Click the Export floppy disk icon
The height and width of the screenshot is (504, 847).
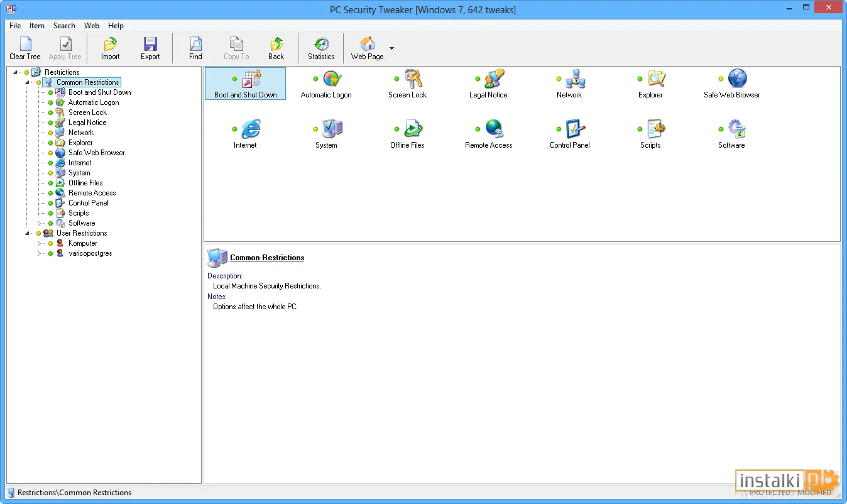coord(150,44)
